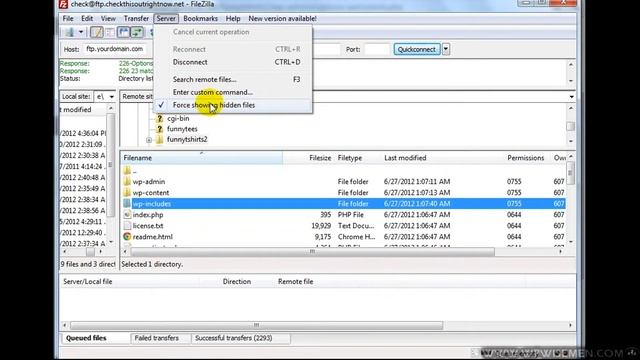Open the Site Manager dropdown arrow

click(81, 32)
